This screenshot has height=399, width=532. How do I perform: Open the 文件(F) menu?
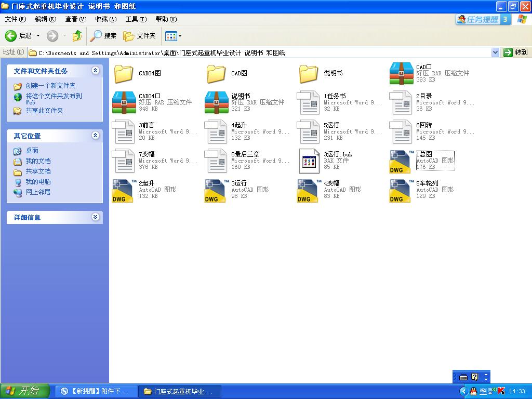pos(15,19)
